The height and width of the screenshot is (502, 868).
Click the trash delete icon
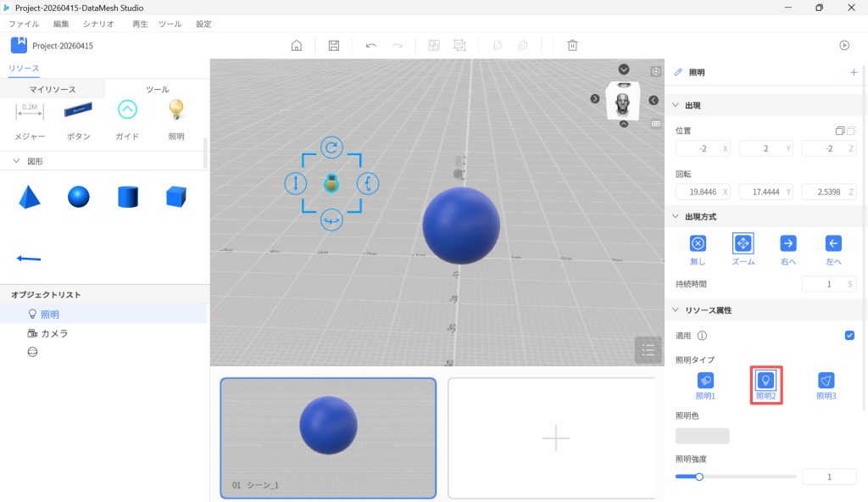573,46
